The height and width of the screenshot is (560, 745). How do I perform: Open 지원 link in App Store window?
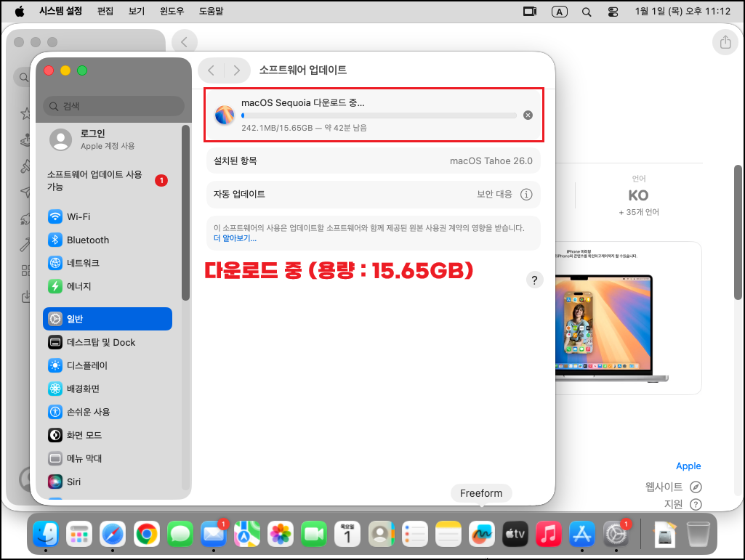point(682,504)
